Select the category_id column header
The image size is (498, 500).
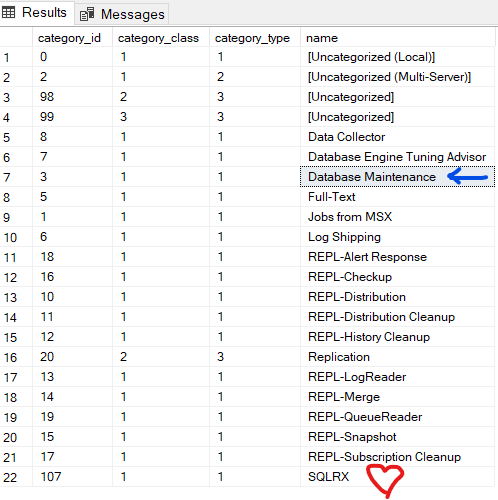(73, 38)
